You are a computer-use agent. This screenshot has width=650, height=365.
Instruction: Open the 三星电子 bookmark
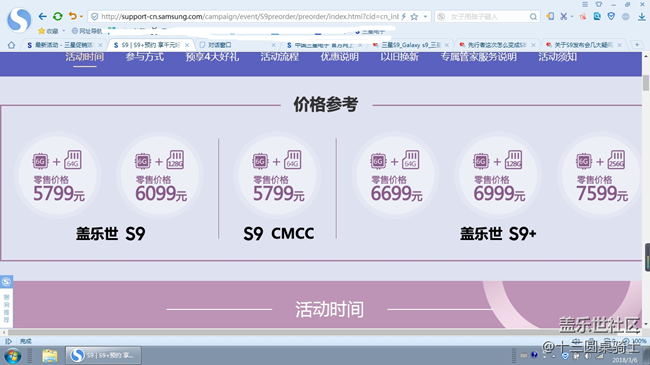click(370, 32)
